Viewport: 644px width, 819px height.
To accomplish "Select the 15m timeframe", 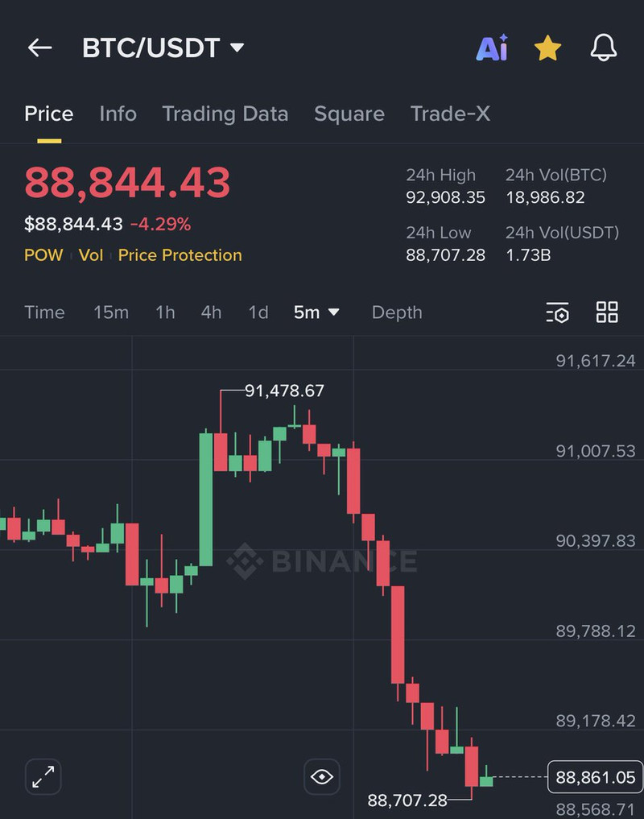I will [111, 312].
